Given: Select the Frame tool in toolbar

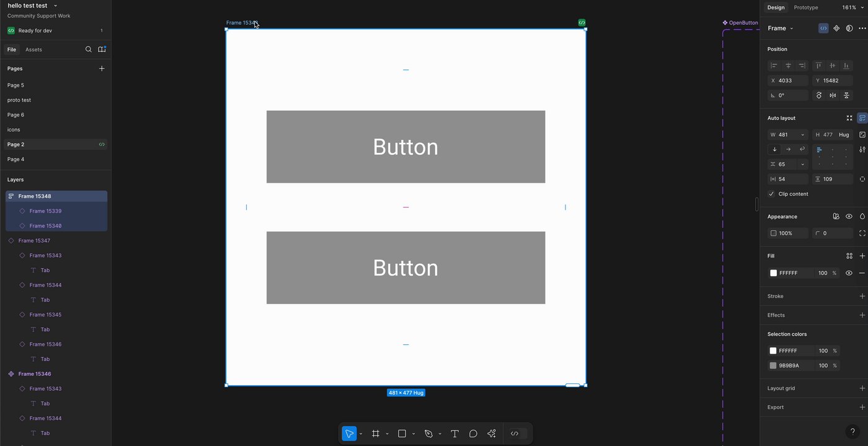Looking at the screenshot, I should tap(375, 434).
